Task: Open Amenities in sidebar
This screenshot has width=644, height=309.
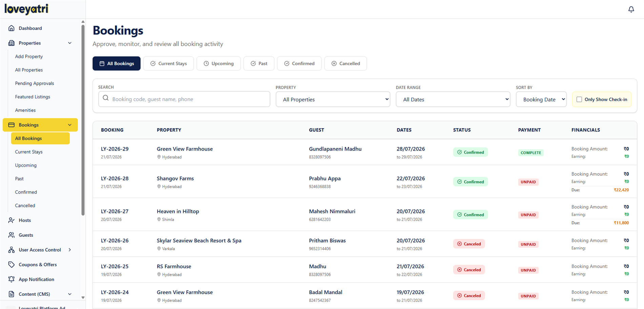Action: tap(25, 110)
